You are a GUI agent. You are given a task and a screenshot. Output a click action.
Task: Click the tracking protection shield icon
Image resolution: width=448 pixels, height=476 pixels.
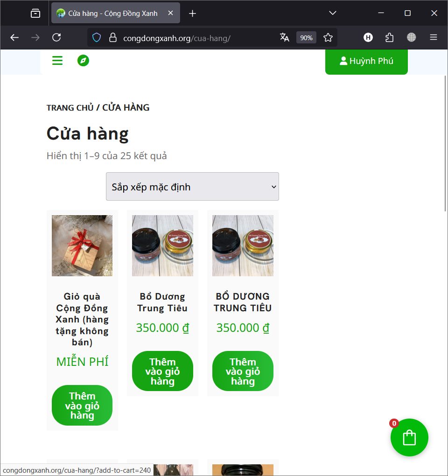(x=97, y=38)
